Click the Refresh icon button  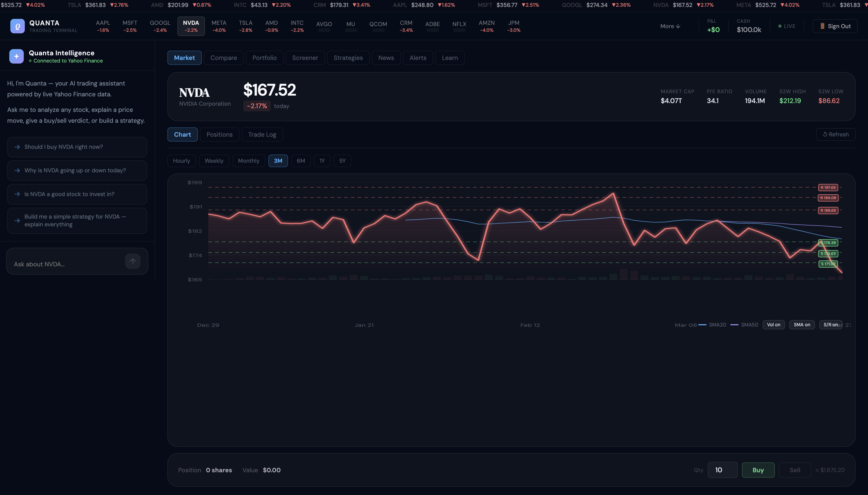pos(825,134)
